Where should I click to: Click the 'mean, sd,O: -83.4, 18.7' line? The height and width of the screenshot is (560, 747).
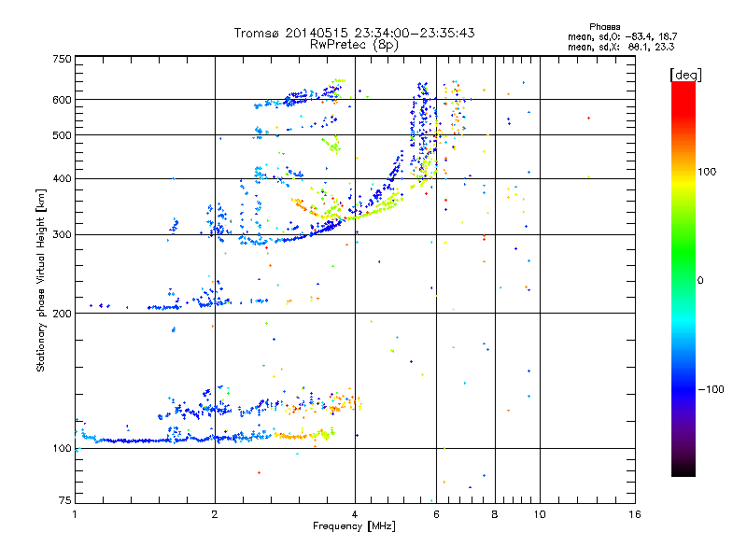pos(622,37)
